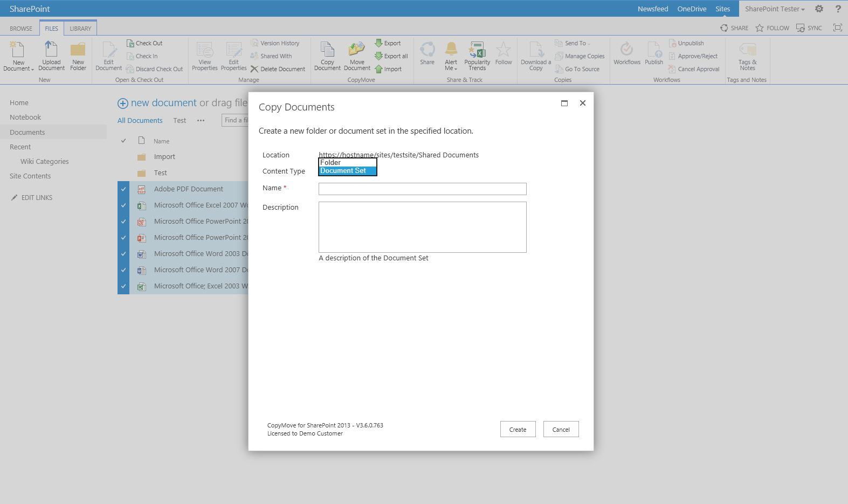Open Manage Copies

point(580,56)
